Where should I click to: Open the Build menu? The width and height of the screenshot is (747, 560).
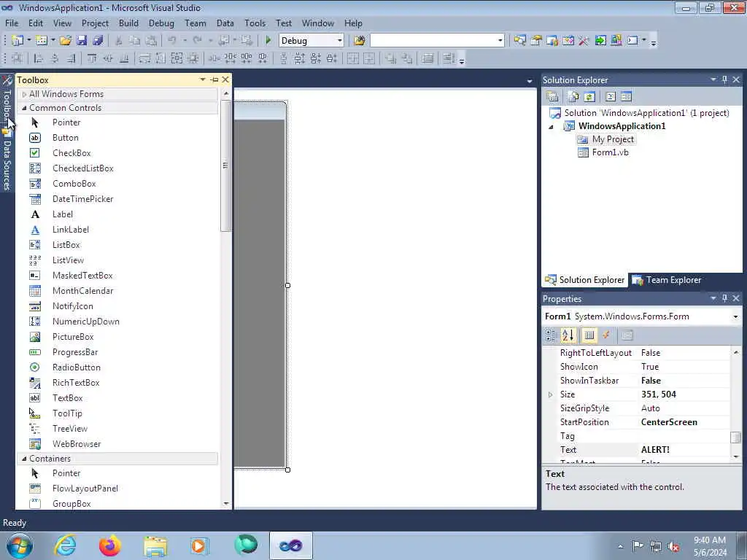[128, 23]
